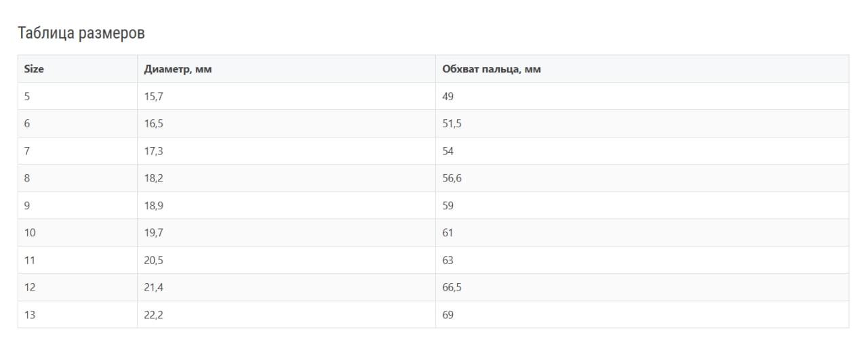Click the "Таблица размеров" heading
The height and width of the screenshot is (363, 868).
(81, 33)
